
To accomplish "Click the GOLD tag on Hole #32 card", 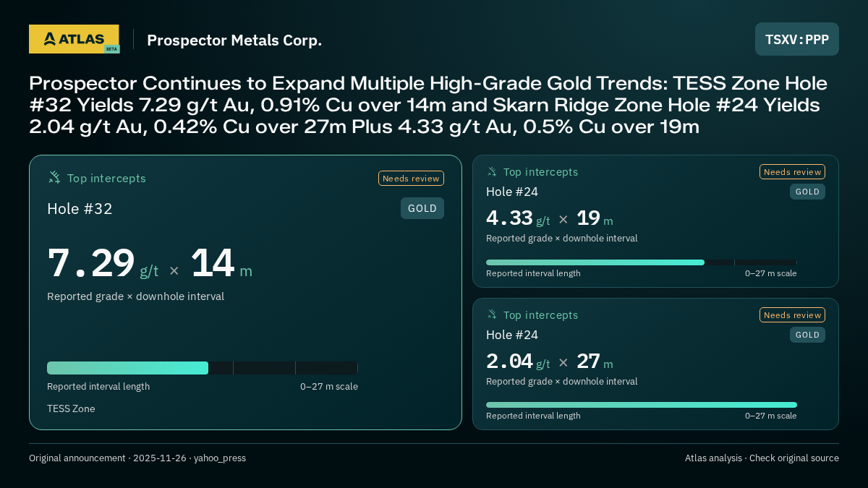I will pos(422,208).
